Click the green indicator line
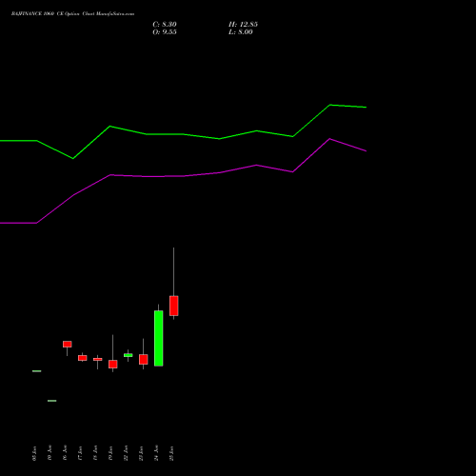 [x=183, y=134]
